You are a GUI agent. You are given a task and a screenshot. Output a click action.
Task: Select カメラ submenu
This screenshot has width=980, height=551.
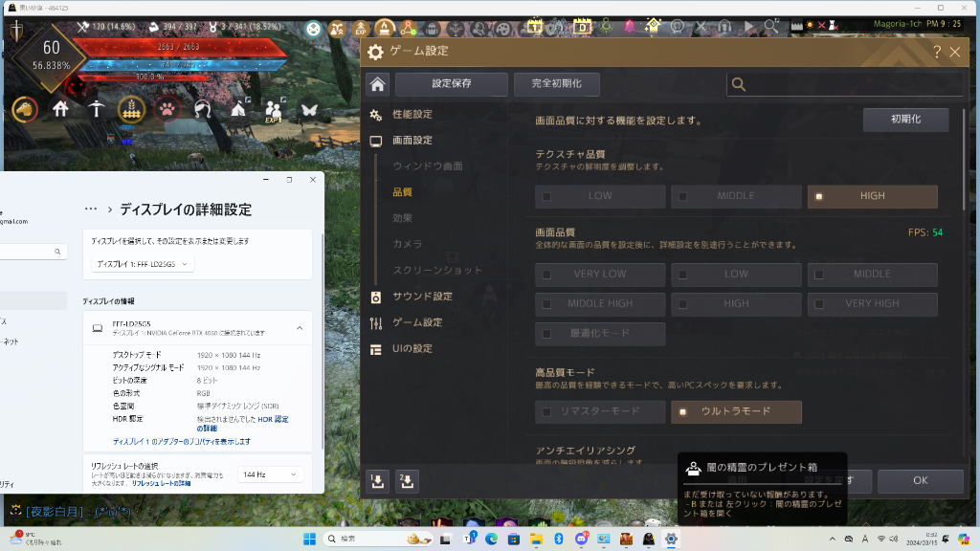point(408,244)
